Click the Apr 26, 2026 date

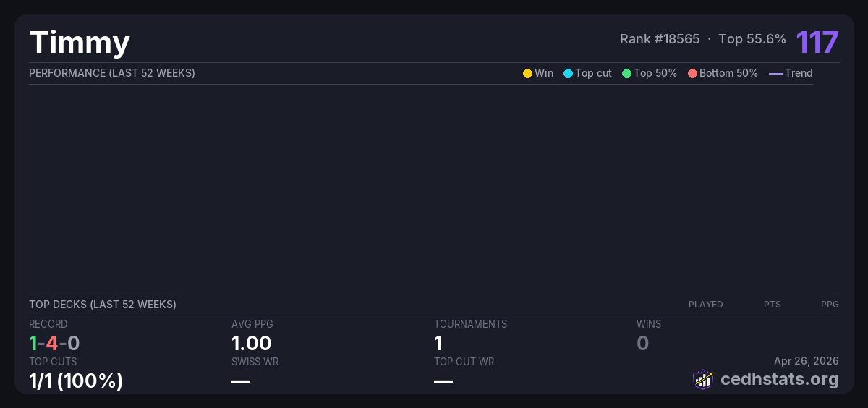(806, 361)
